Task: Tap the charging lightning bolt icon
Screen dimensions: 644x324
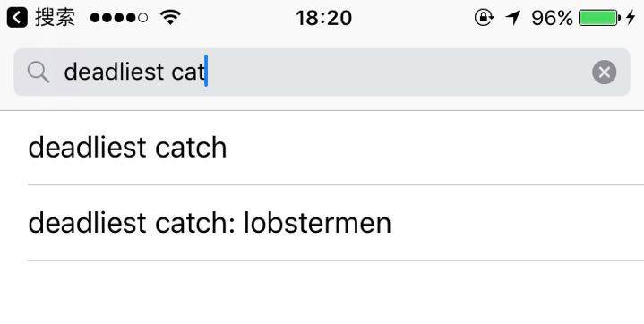Action: click(x=631, y=18)
